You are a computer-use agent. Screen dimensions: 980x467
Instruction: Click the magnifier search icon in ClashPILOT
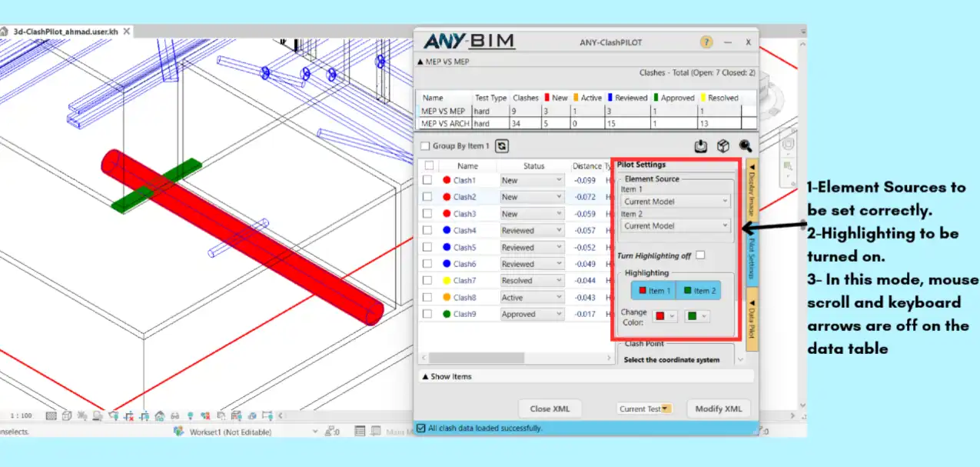(x=746, y=145)
